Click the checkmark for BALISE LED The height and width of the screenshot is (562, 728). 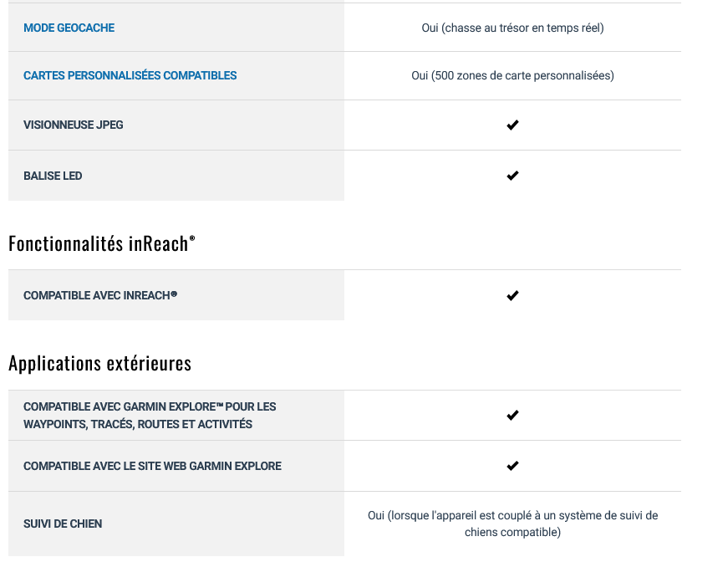click(512, 176)
